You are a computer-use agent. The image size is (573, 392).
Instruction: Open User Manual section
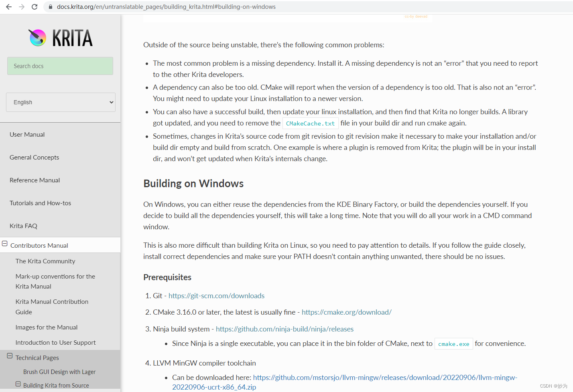pyautogui.click(x=27, y=134)
